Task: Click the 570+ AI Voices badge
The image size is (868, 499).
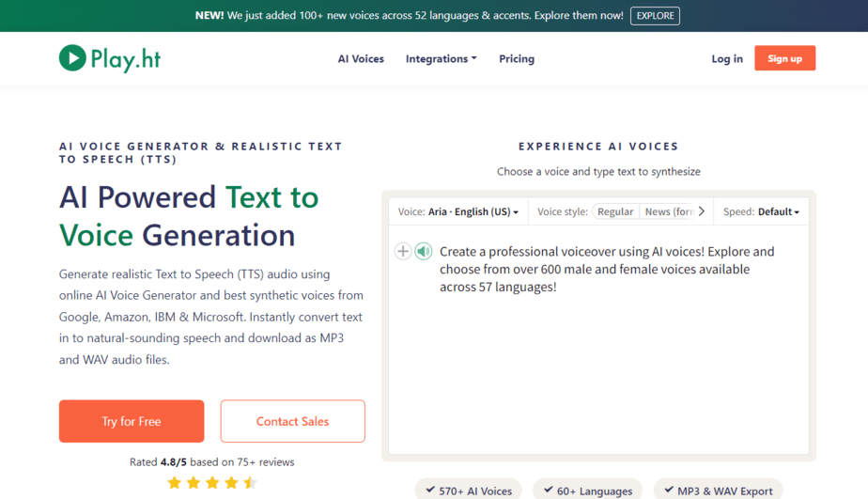Action: 469,491
